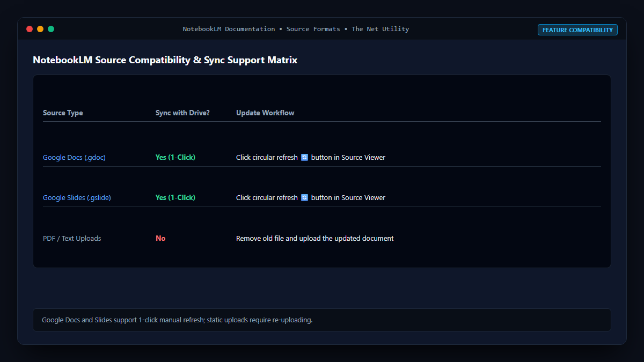
Task: Click 'Remove old file and upload' workflow text
Action: tap(314, 239)
